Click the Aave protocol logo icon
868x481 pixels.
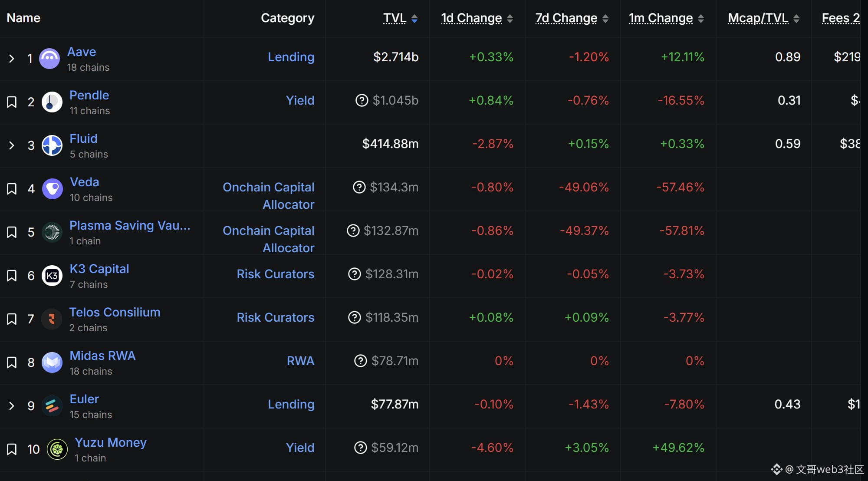[49, 59]
